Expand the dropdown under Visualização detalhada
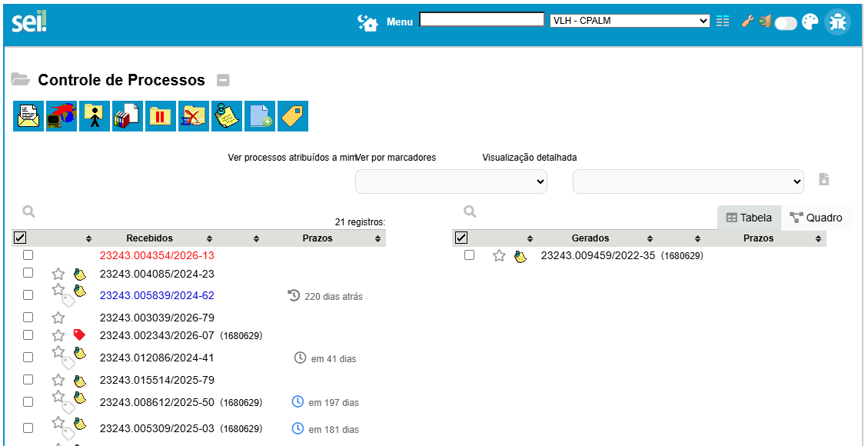Image resolution: width=868 pixels, height=446 pixels. pyautogui.click(x=688, y=181)
